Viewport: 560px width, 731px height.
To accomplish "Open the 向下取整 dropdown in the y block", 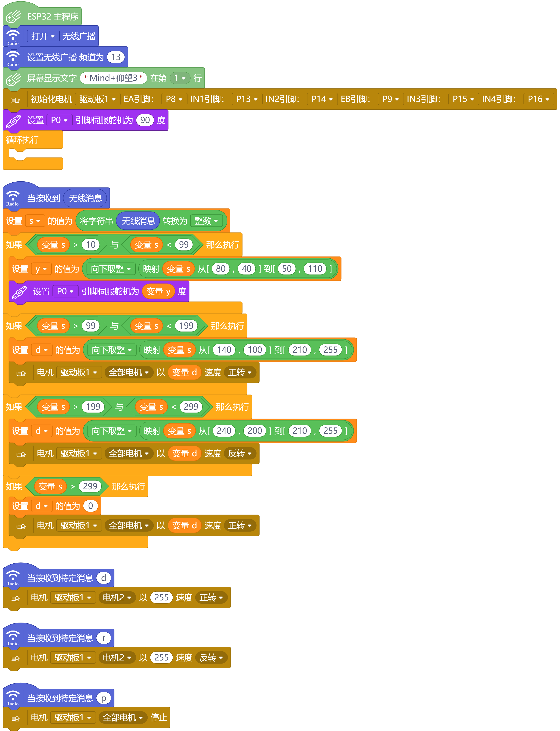I will (111, 269).
